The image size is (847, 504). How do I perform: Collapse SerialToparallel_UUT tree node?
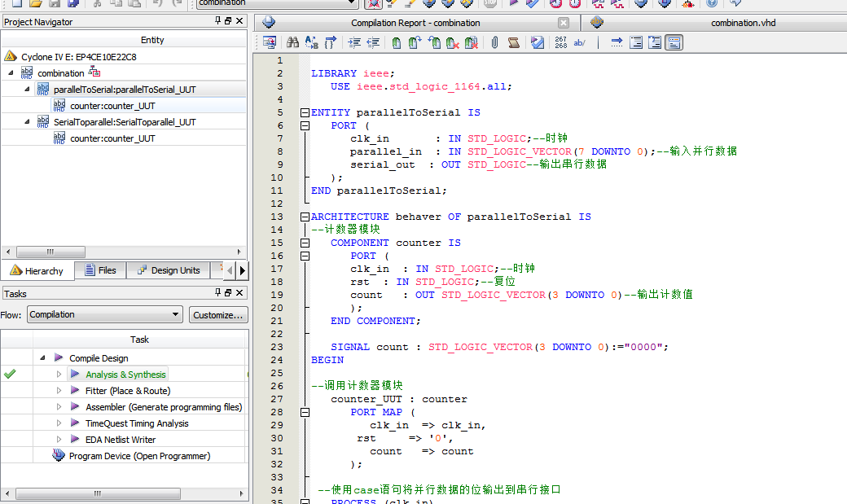[x=27, y=121]
